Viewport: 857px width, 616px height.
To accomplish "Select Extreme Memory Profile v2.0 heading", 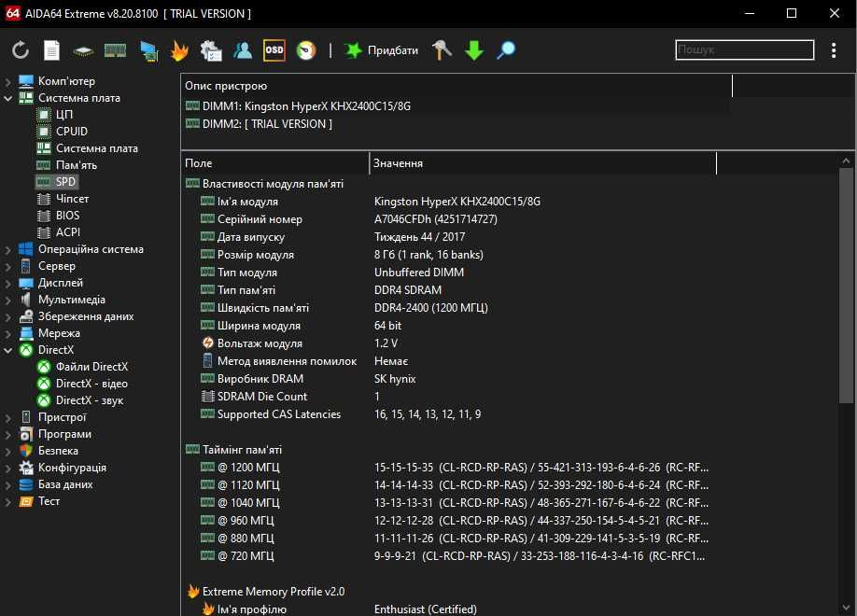I will tap(265, 592).
